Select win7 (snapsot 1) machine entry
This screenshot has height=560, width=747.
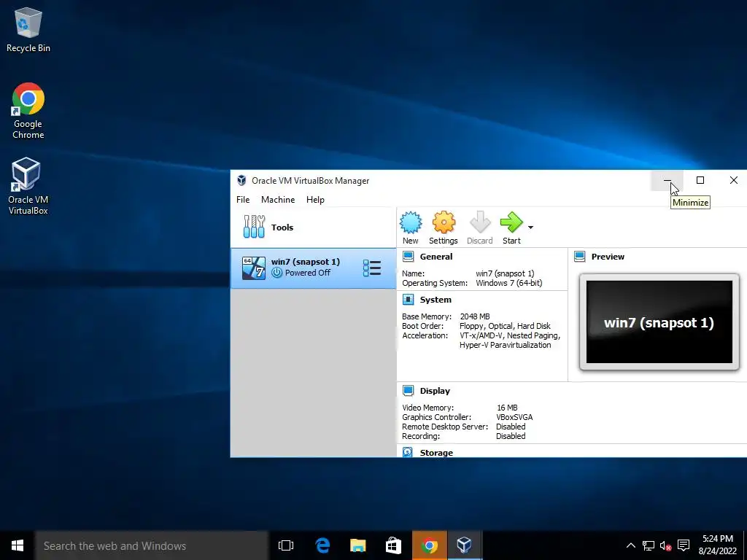[x=313, y=268]
